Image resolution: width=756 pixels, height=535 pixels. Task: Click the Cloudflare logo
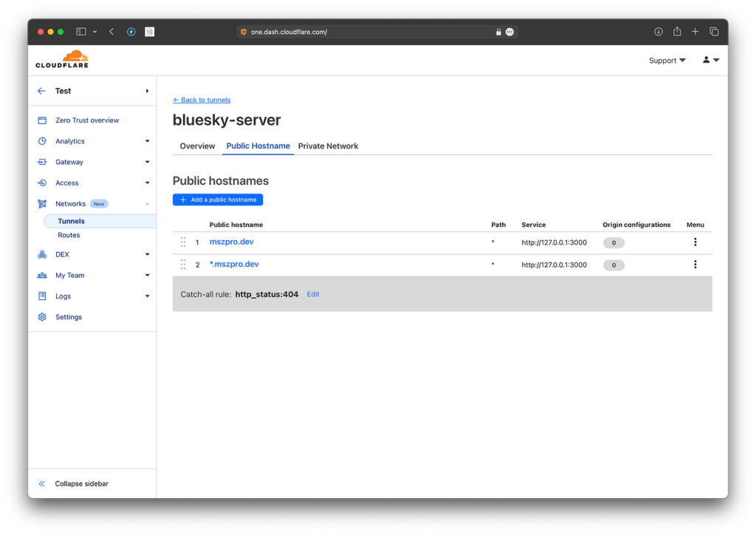coord(62,58)
